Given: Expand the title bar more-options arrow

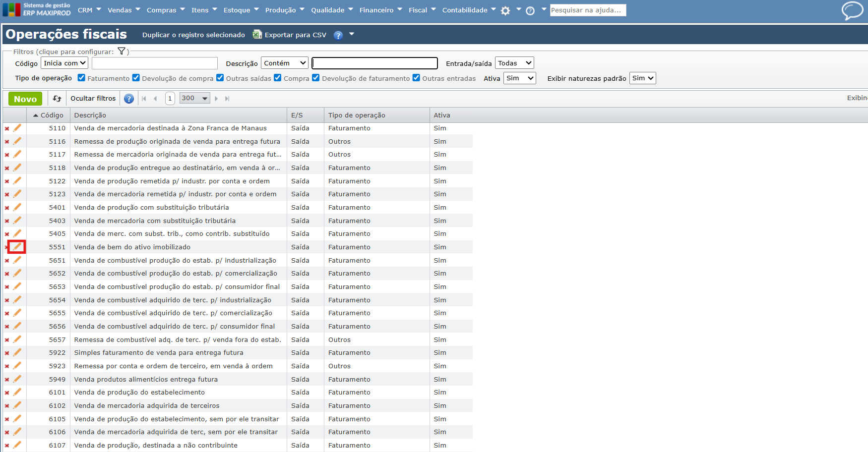Looking at the screenshot, I should tap(352, 34).
